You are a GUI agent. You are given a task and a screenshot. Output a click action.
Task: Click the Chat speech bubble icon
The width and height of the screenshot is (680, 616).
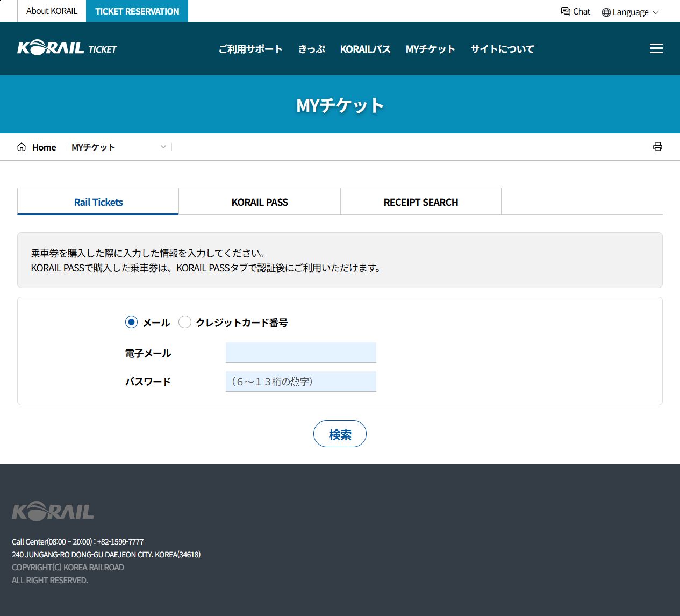pyautogui.click(x=566, y=11)
